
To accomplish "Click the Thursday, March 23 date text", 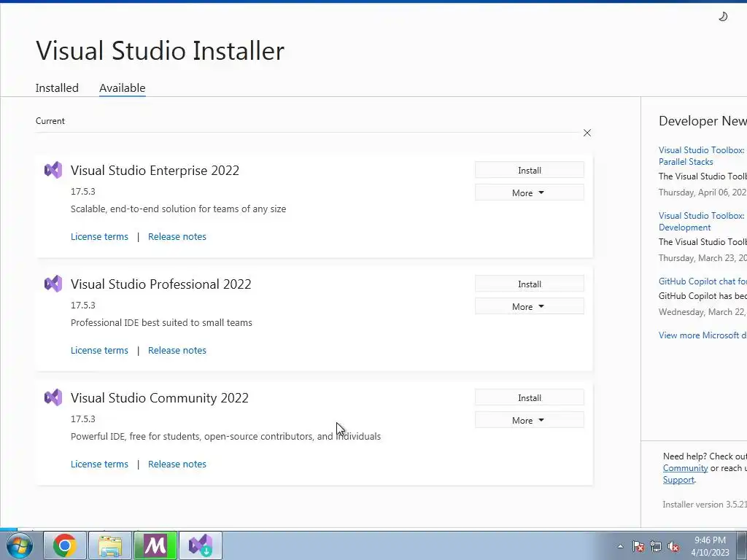I will tap(703, 257).
